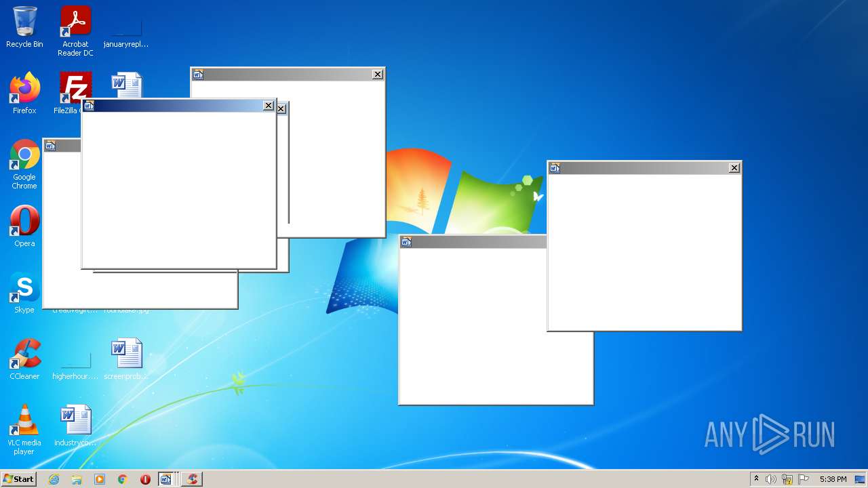Close the topmost gray Word window
Viewport: 868px width, 488px height.
tap(378, 75)
